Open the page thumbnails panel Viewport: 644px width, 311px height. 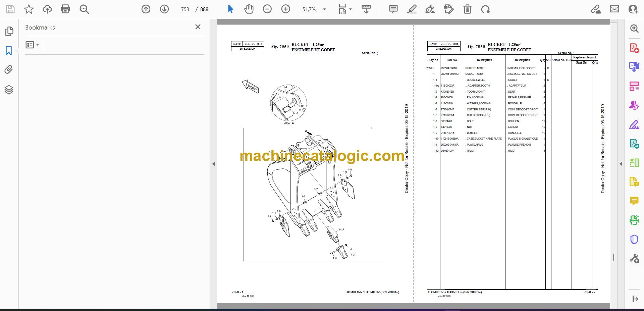9,31
